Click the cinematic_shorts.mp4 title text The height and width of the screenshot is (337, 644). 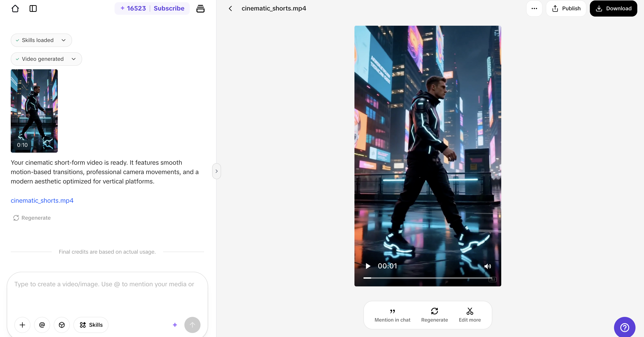[274, 8]
